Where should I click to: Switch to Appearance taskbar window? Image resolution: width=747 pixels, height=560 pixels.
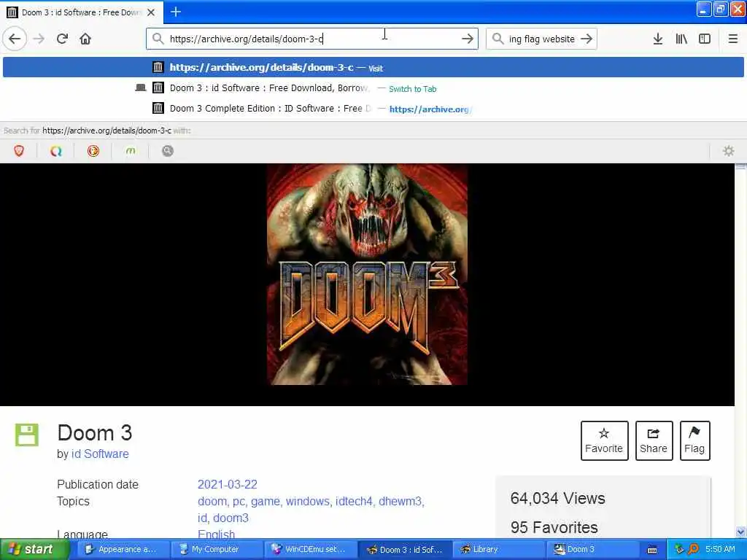pos(121,550)
